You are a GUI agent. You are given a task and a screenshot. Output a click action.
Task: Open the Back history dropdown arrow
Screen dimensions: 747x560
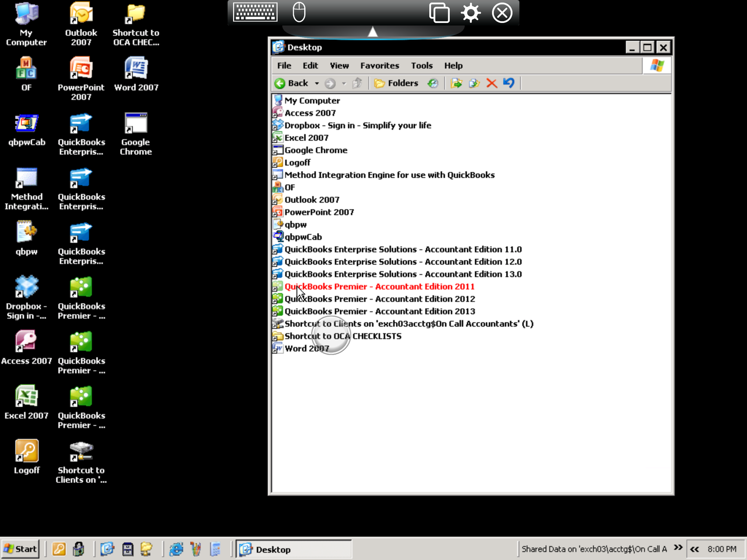317,84
